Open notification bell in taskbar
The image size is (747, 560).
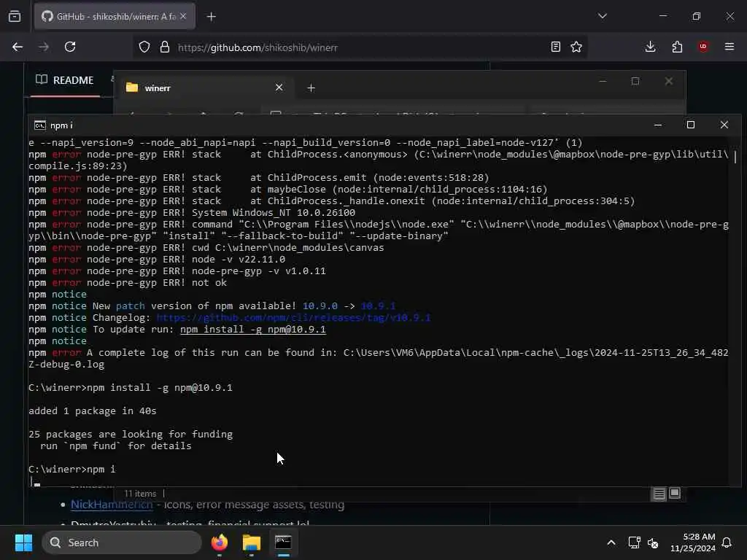(x=727, y=542)
